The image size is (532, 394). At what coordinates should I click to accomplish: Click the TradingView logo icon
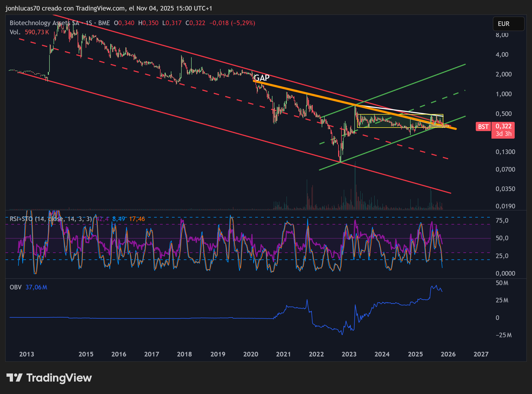point(14,378)
